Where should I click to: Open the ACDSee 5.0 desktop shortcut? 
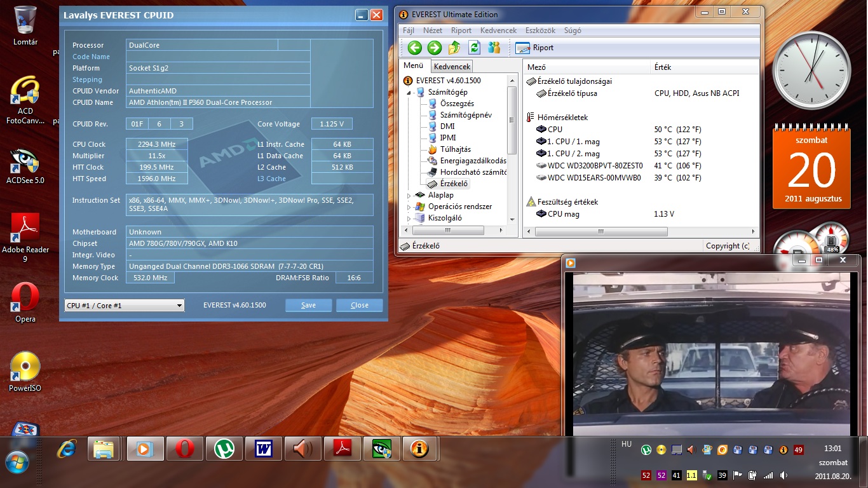tap(25, 166)
